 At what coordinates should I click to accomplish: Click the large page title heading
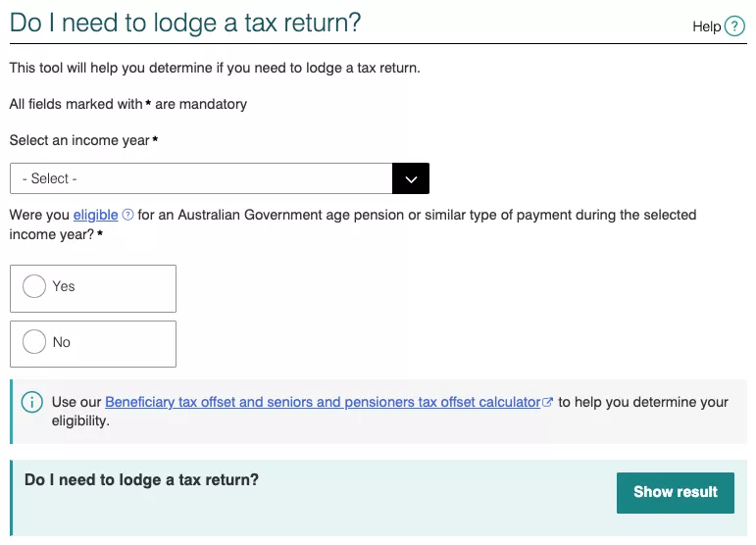(x=185, y=23)
